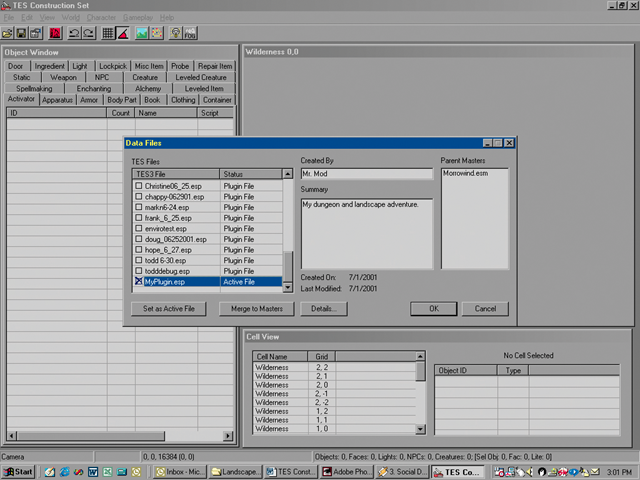Screen dimensions: 640x480
Task: Open the Windows Start button
Action: [17, 471]
